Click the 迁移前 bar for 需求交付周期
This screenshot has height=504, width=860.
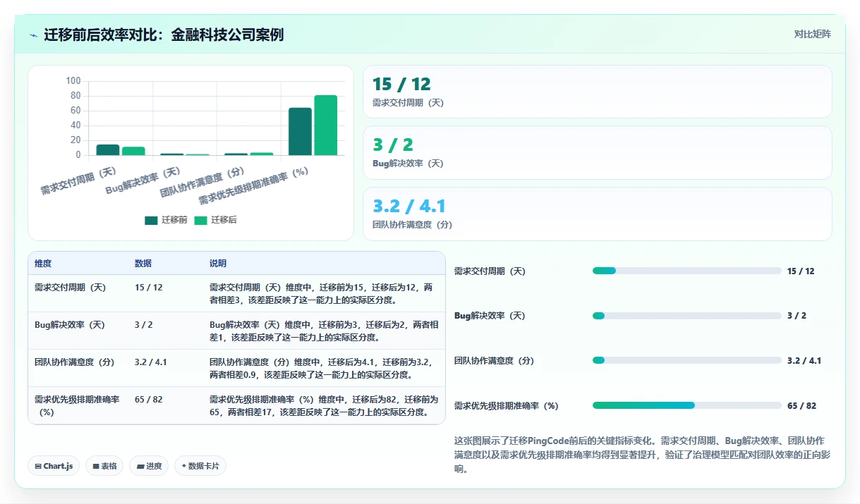tap(108, 149)
